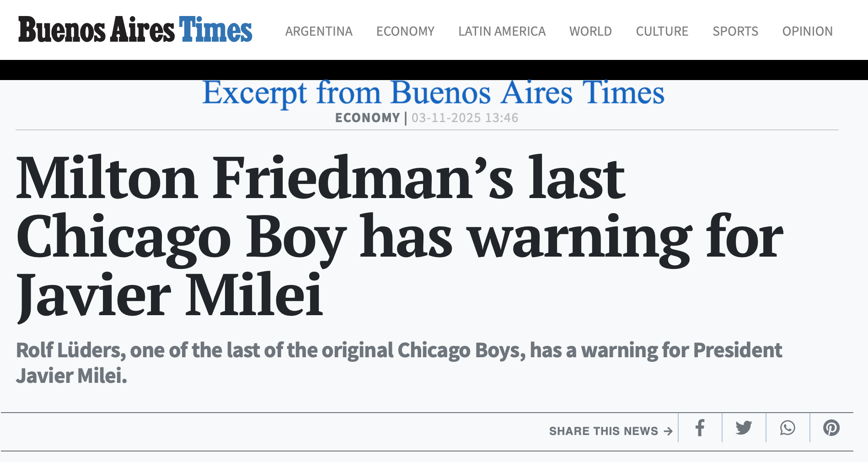Click the black banner bar below navigation
The image size is (868, 462).
click(x=434, y=70)
